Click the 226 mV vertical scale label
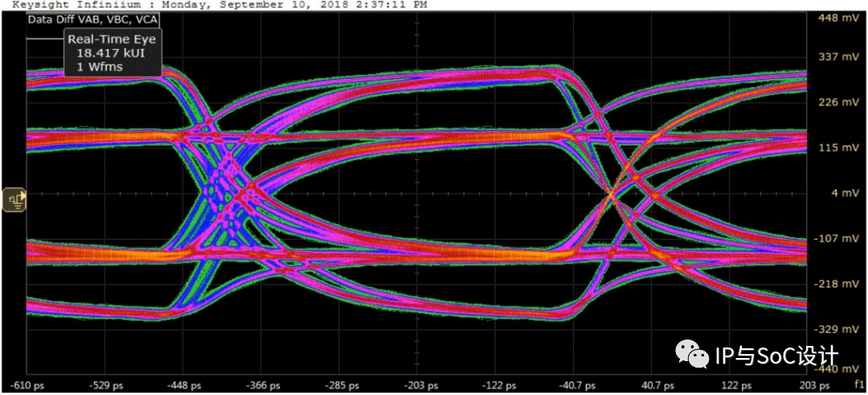Image resolution: width=868 pixels, height=395 pixels. point(837,102)
